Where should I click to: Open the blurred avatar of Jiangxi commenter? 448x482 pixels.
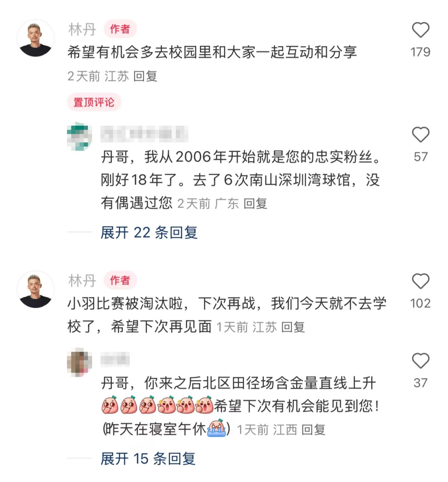(x=79, y=362)
